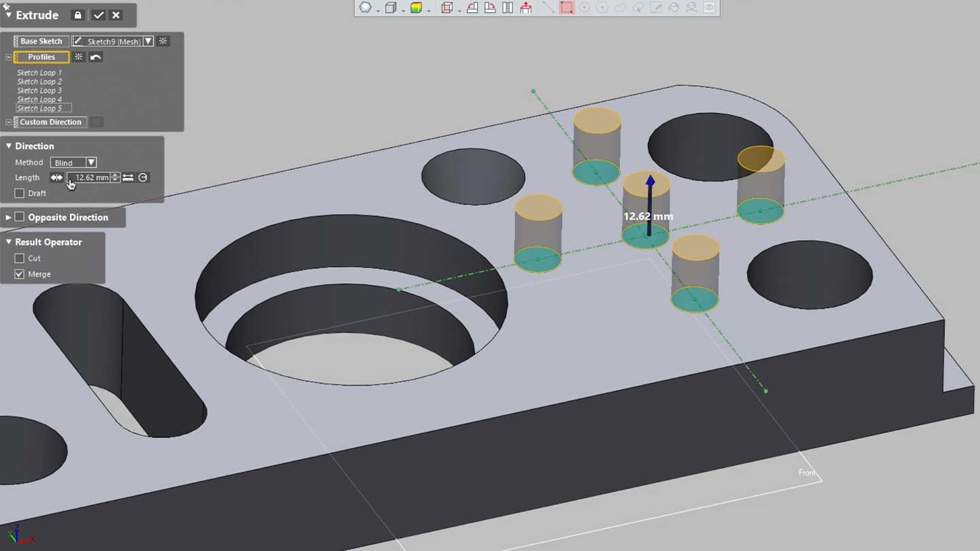
Task: Click the pick icon next to Profiles
Action: [x=79, y=56]
